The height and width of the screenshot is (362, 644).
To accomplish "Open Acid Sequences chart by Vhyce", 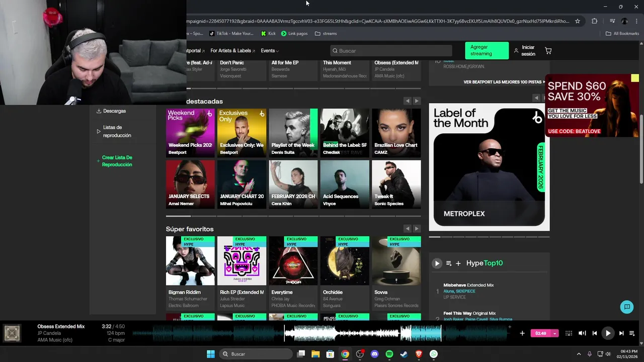I will 345,184.
